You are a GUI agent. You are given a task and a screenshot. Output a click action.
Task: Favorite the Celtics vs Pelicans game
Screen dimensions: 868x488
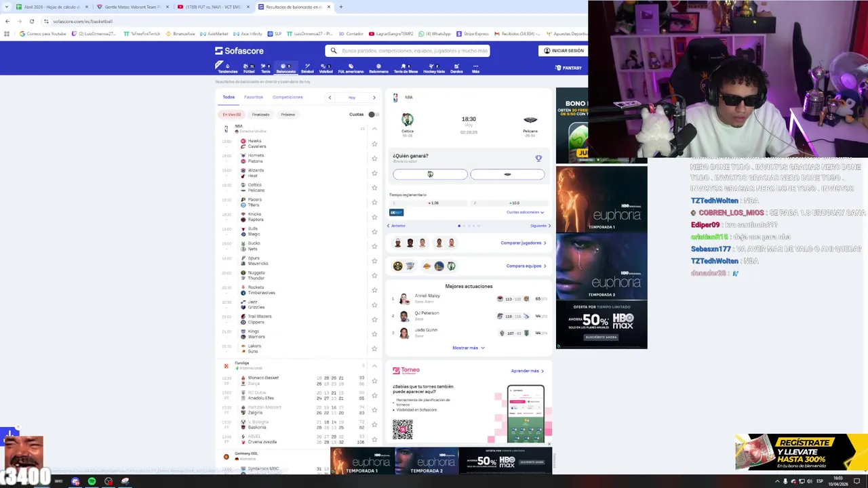374,188
